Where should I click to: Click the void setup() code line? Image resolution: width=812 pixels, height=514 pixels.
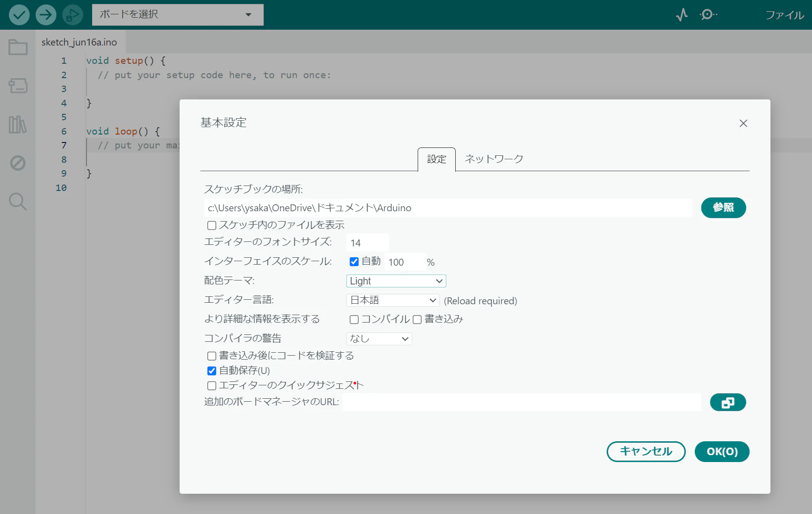[x=126, y=61]
